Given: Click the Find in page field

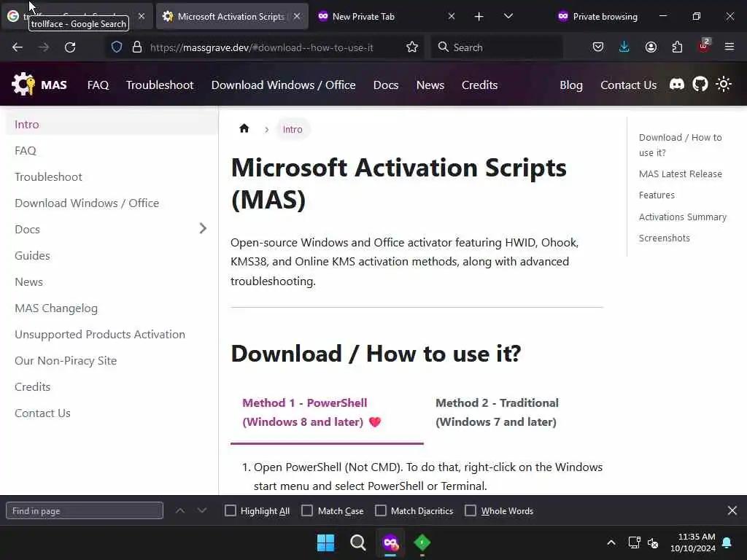Looking at the screenshot, I should 85,510.
